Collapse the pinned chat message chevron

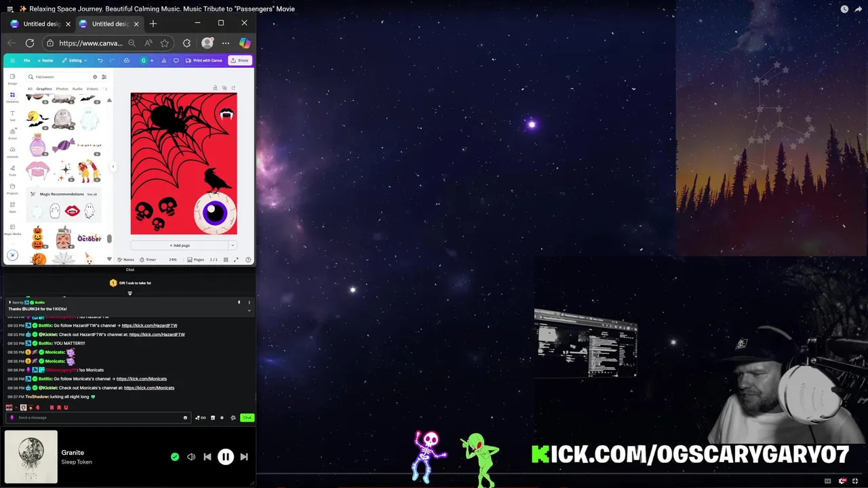(249, 310)
